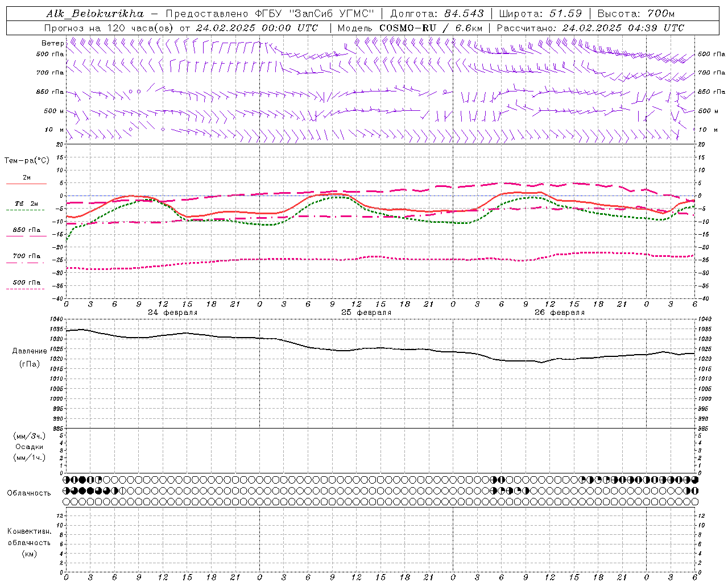The image size is (728, 582).
Task: Click the (км) unit of convective cloud
Action: tap(30, 554)
